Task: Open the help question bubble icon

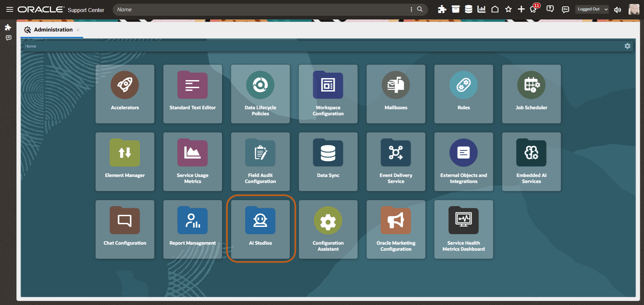Action: coord(550,9)
